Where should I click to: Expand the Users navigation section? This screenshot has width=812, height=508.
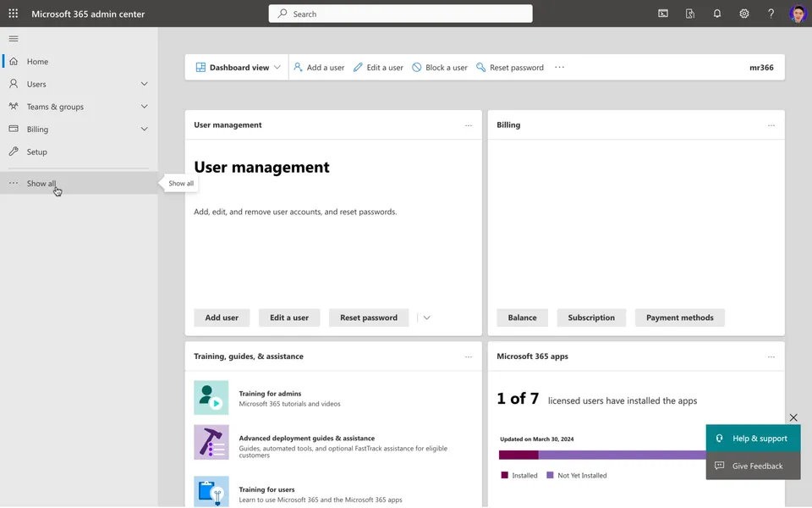pos(144,84)
